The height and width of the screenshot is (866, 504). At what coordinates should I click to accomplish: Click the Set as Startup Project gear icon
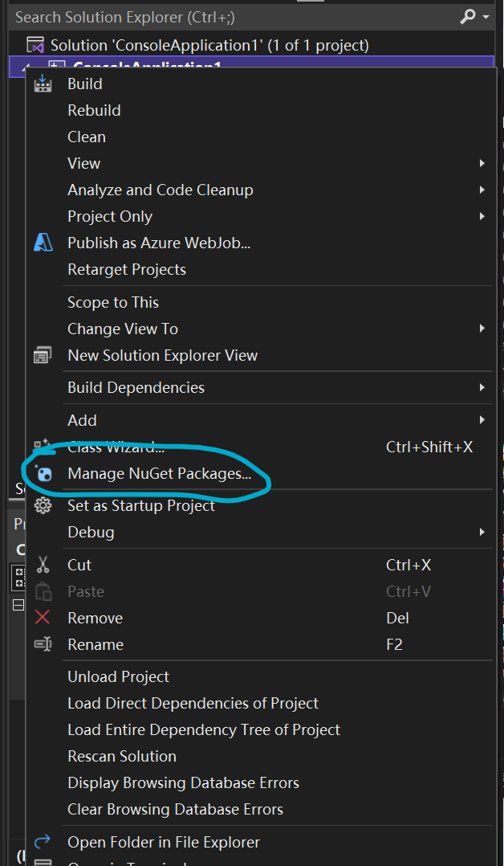click(x=43, y=505)
